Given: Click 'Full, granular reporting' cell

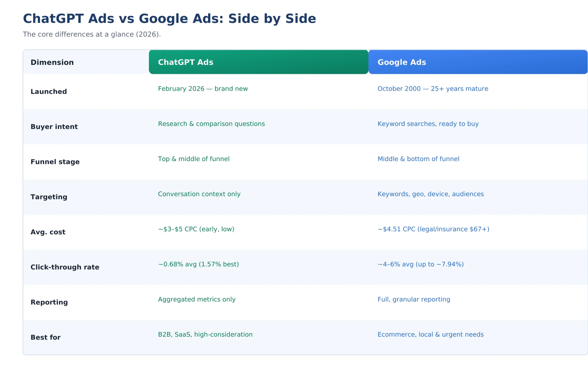Looking at the screenshot, I should pyautogui.click(x=414, y=300).
